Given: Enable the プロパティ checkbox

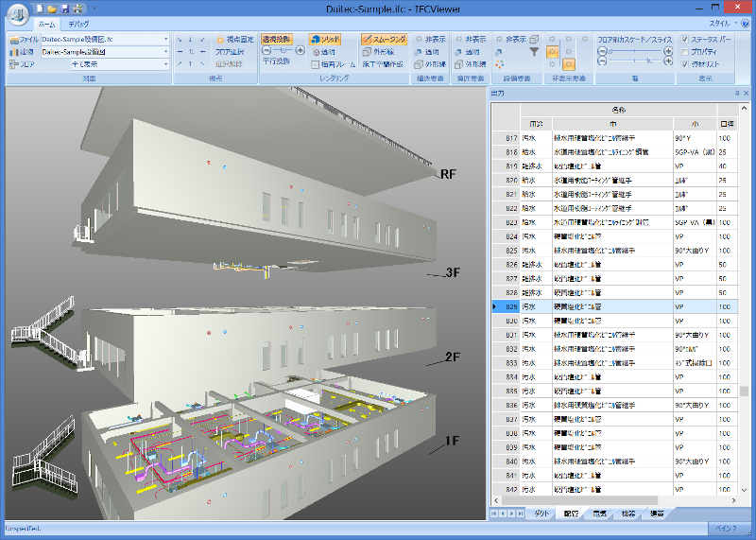Looking at the screenshot, I should (x=684, y=52).
